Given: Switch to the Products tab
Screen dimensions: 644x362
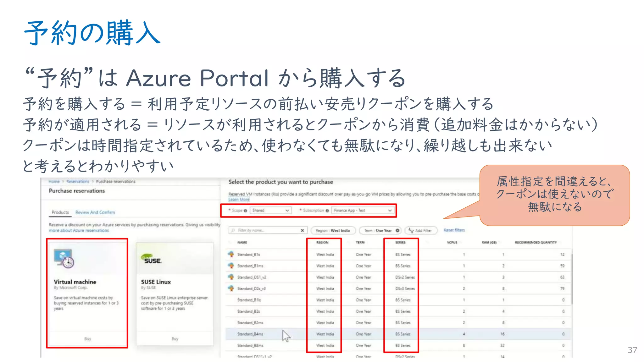Looking at the screenshot, I should [60, 212].
